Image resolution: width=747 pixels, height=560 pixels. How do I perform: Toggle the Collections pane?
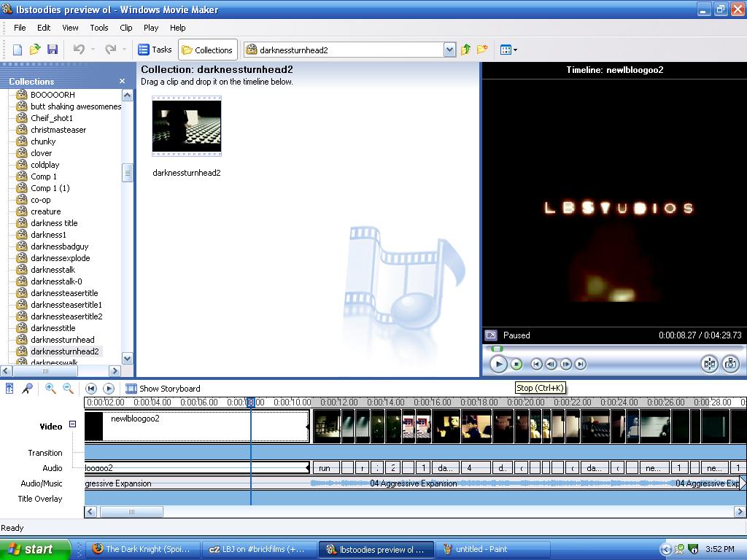[207, 49]
